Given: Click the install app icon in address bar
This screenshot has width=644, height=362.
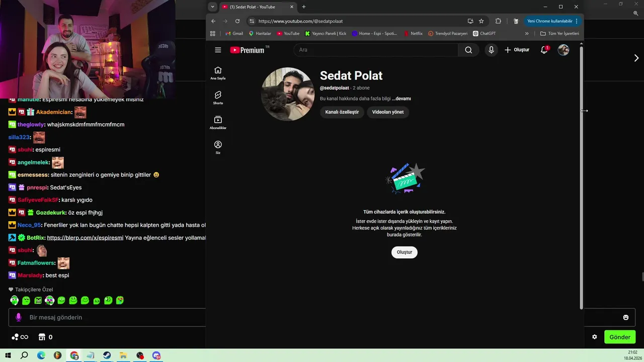Looking at the screenshot, I should (x=470, y=21).
